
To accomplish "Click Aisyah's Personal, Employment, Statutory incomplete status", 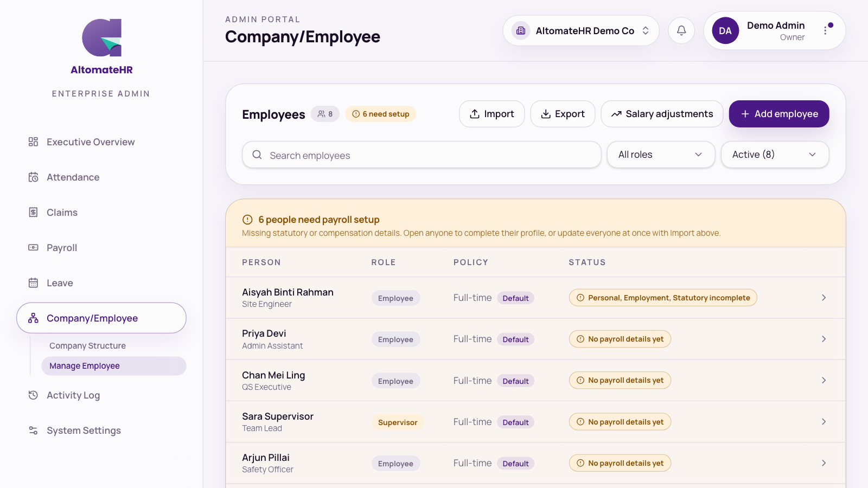I will pos(663,298).
